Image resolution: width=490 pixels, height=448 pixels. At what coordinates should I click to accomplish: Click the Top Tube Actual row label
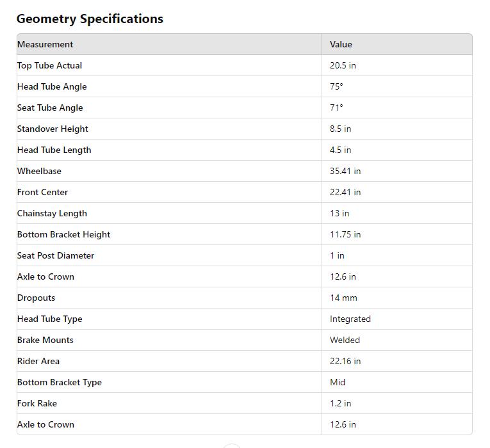50,65
